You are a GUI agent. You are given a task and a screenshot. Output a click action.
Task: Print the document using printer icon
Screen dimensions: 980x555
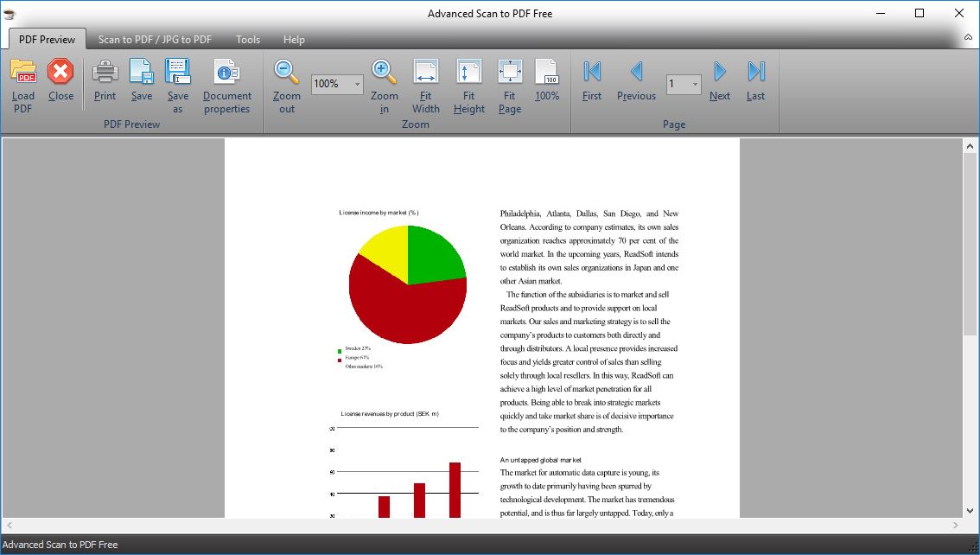(x=105, y=71)
